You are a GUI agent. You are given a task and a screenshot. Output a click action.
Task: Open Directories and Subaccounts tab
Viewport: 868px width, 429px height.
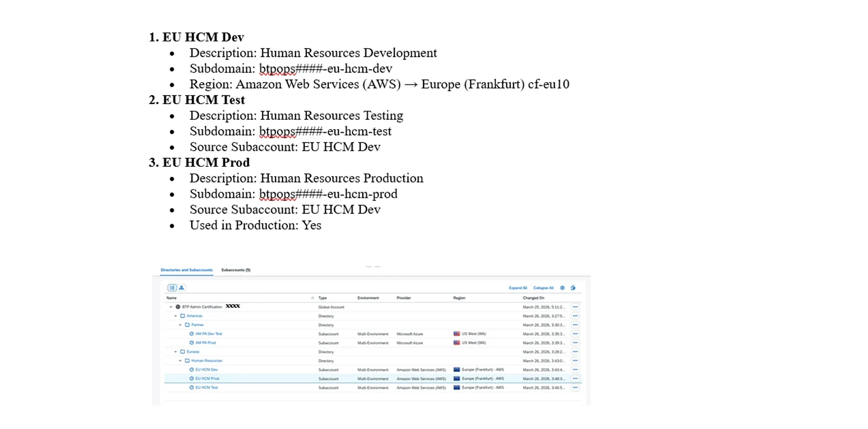click(x=186, y=270)
